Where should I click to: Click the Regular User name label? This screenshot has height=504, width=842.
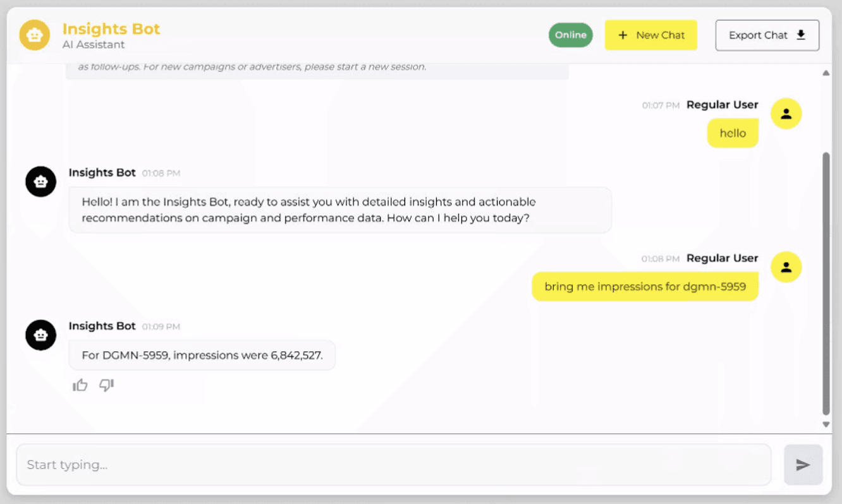coord(722,104)
